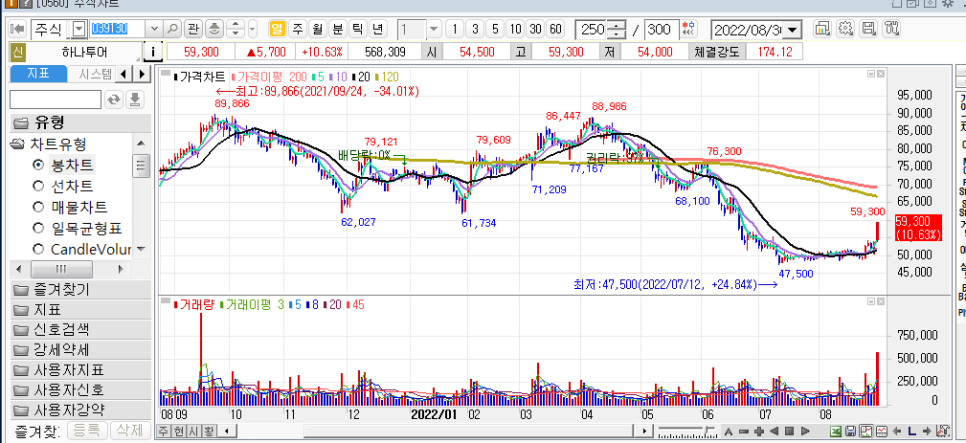Viewport: 966px width, 443px height.
Task: Open period interval number dropdown
Action: pos(434,28)
